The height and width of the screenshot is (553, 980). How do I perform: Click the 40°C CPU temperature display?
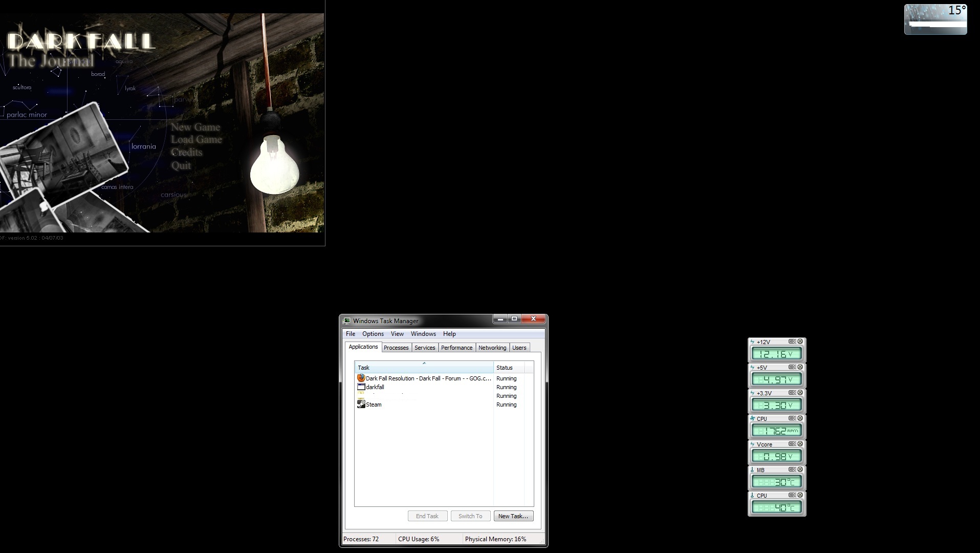click(777, 507)
